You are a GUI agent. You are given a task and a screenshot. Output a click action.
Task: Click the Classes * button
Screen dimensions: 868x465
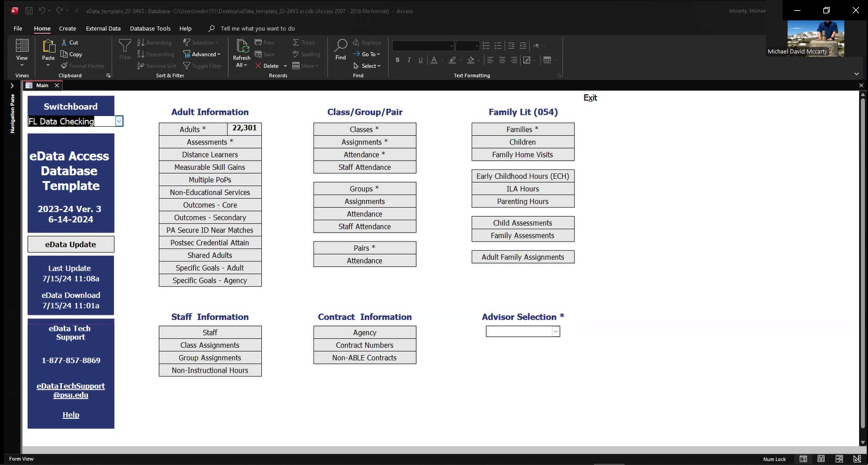tap(365, 129)
